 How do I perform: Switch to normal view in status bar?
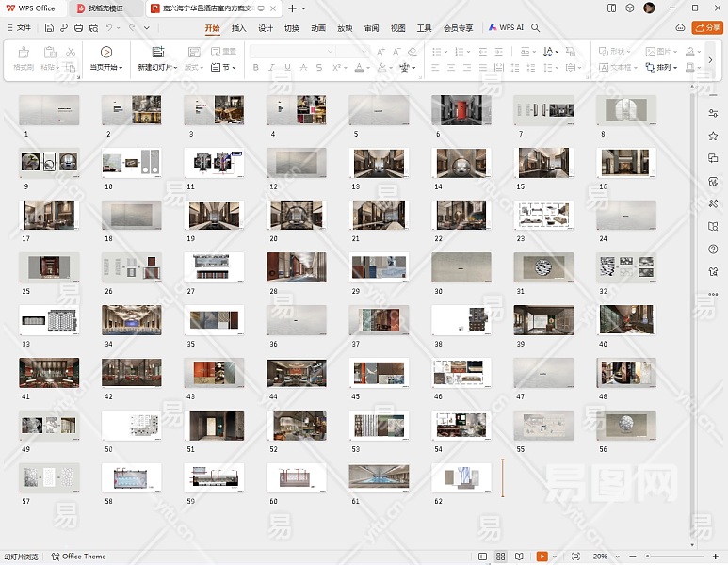[x=483, y=557]
